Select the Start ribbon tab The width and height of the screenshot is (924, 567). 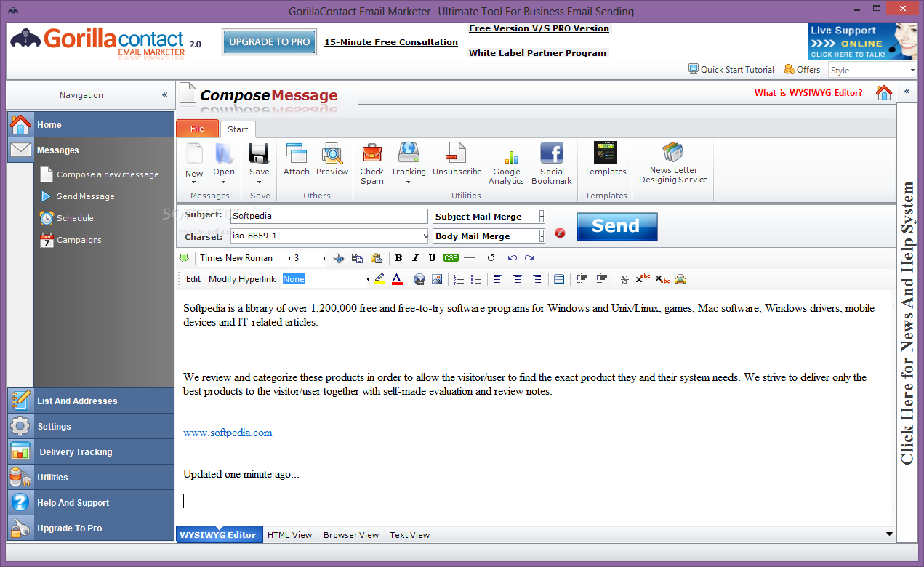pyautogui.click(x=238, y=129)
